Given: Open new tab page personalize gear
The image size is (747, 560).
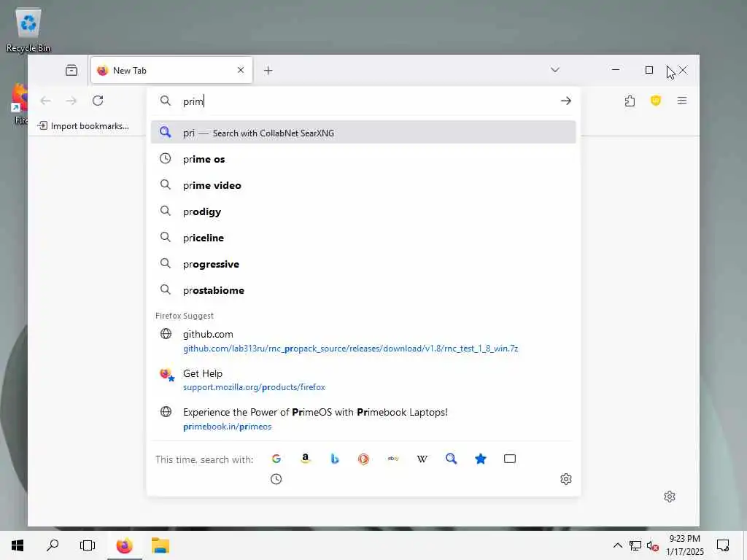Looking at the screenshot, I should pos(670,497).
